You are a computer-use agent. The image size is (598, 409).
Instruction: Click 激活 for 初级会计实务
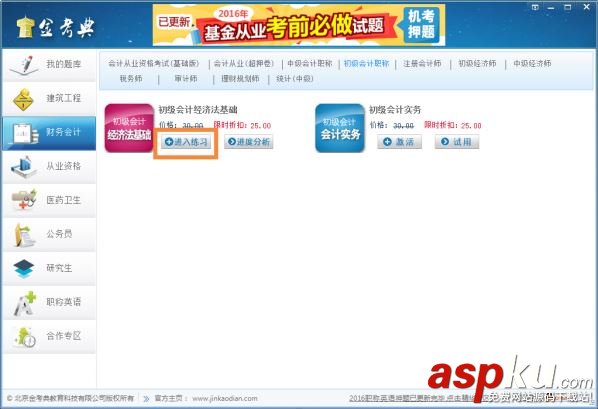pos(399,142)
